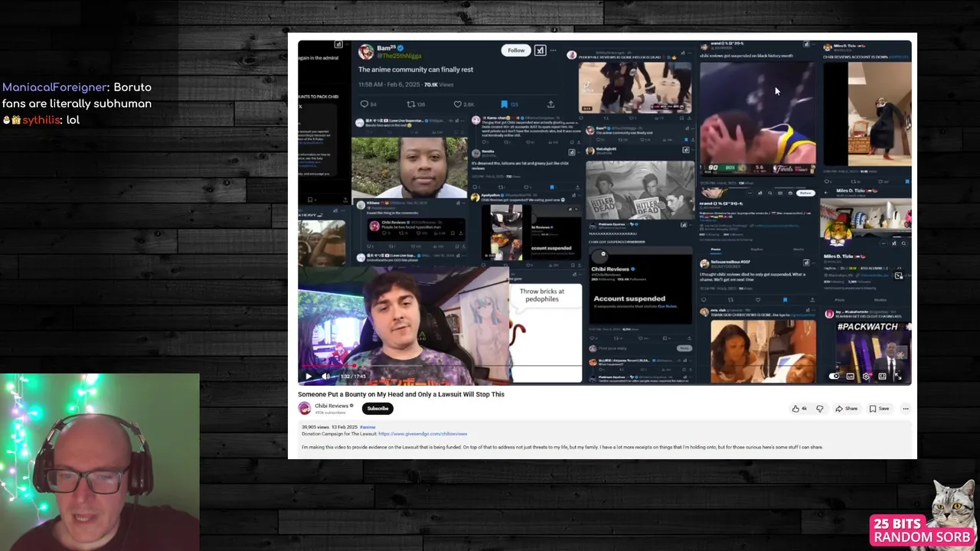Open the Chibi Reviews channel avatar

305,408
